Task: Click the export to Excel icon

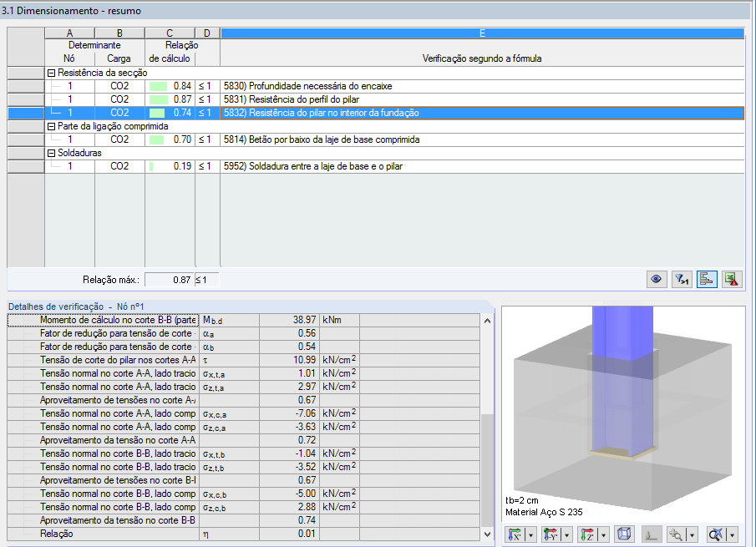Action: coord(732,279)
